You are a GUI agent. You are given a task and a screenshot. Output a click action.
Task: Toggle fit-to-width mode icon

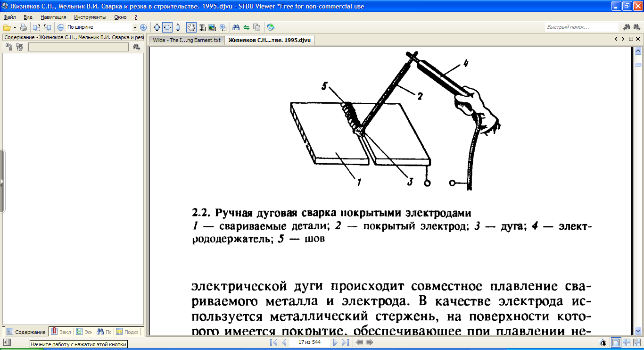167,27
